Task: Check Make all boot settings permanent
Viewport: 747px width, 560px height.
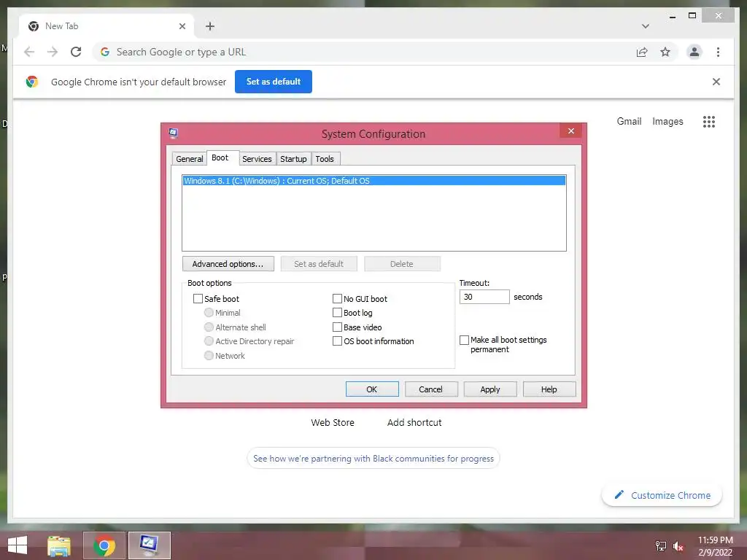Action: tap(464, 340)
